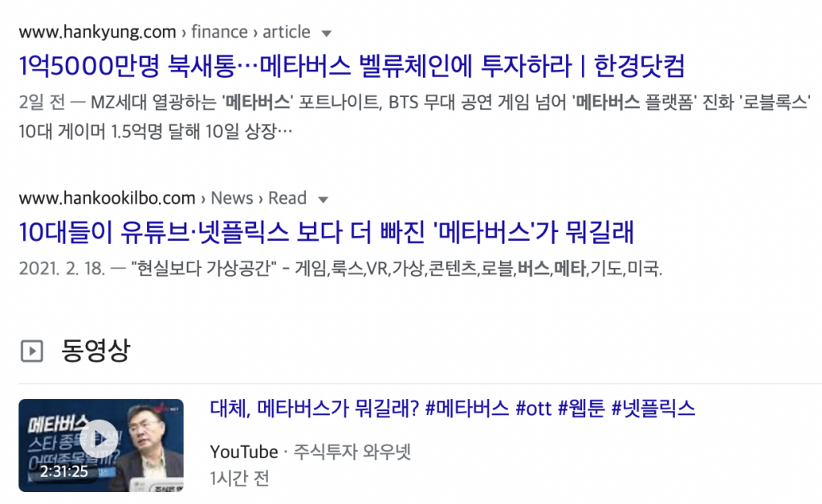
Task: Open the 대체, 메타버스가 뭐길래? video title
Action: tap(453, 408)
